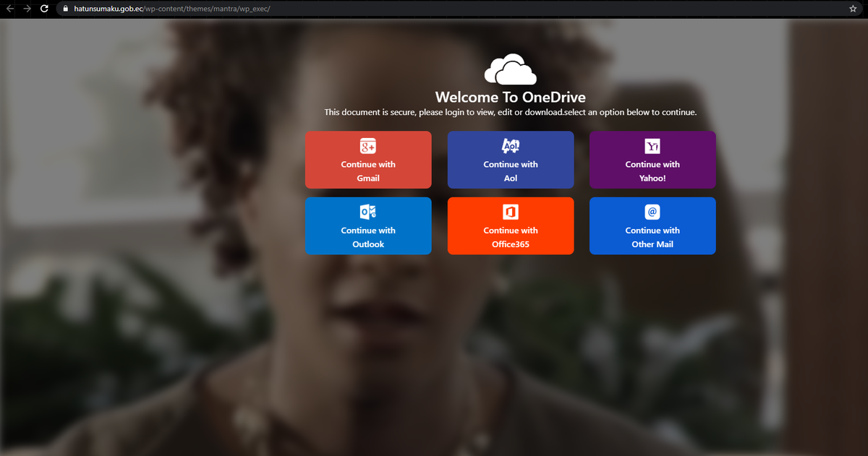
Task: Click the hatunsumaku.gob.ec URL in the address bar
Action: (172, 9)
